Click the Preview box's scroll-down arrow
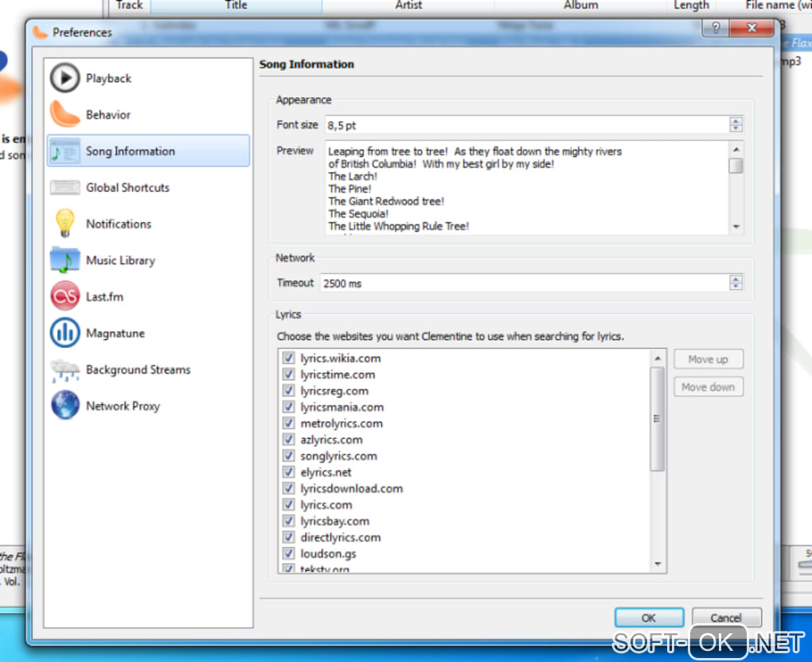The image size is (812, 662). [x=736, y=226]
